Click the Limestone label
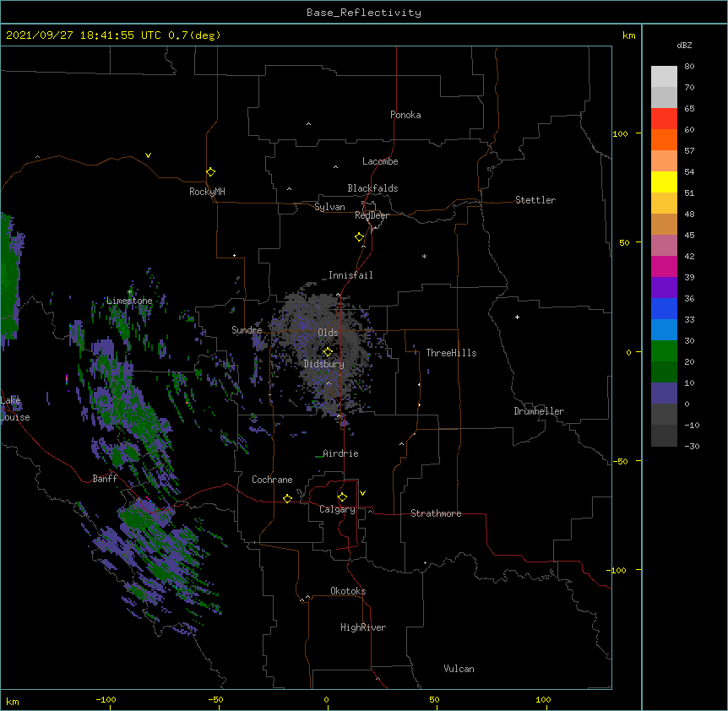This screenshot has width=728, height=711. tap(129, 301)
